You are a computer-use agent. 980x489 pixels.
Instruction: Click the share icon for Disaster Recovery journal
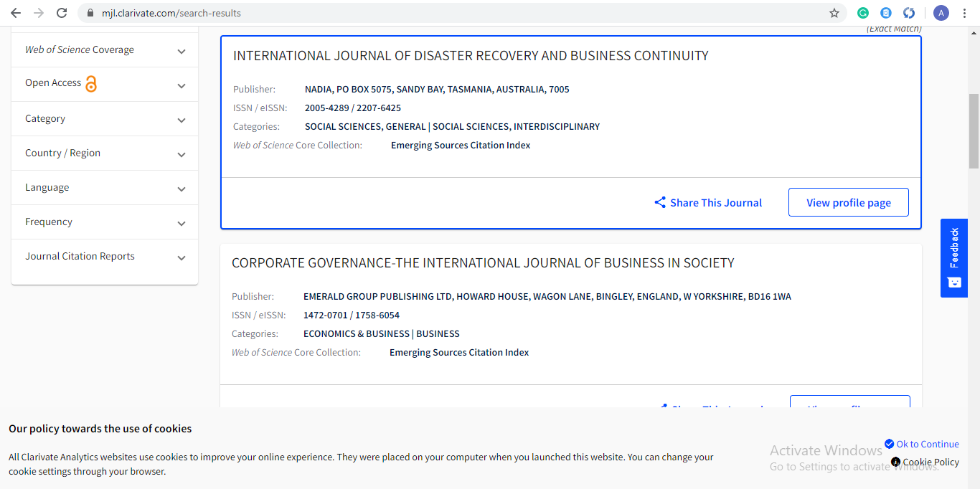[x=660, y=202]
